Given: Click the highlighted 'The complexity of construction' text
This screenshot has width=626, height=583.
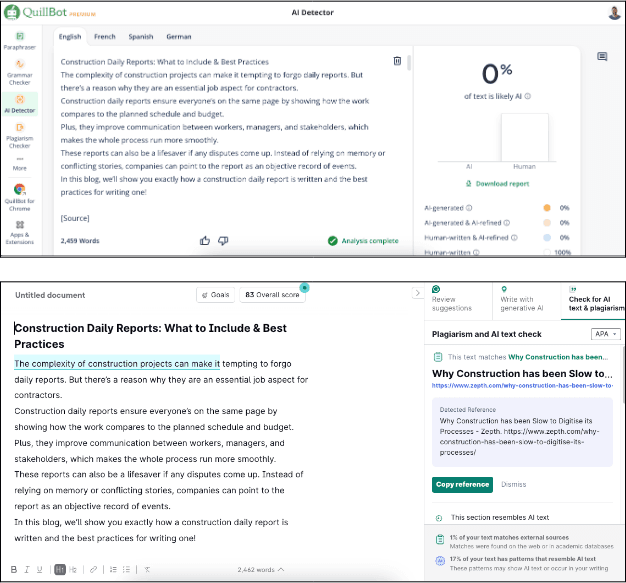Looking at the screenshot, I should 117,363.
